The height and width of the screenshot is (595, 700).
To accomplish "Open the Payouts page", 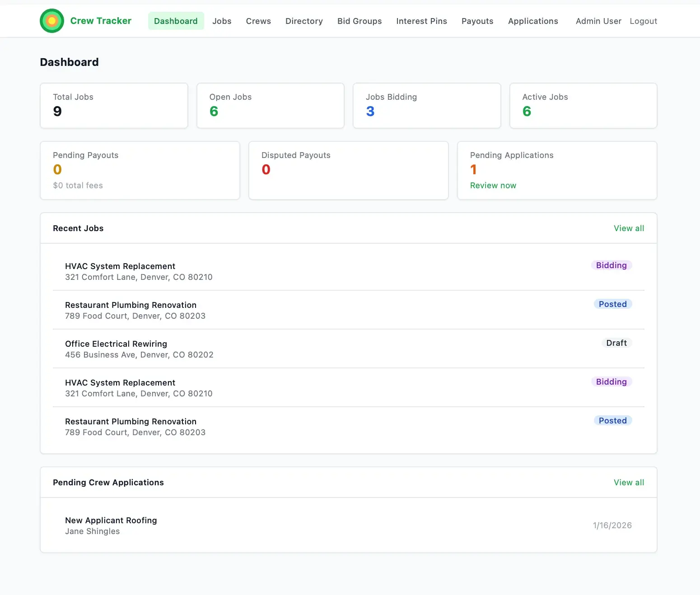I will (477, 21).
